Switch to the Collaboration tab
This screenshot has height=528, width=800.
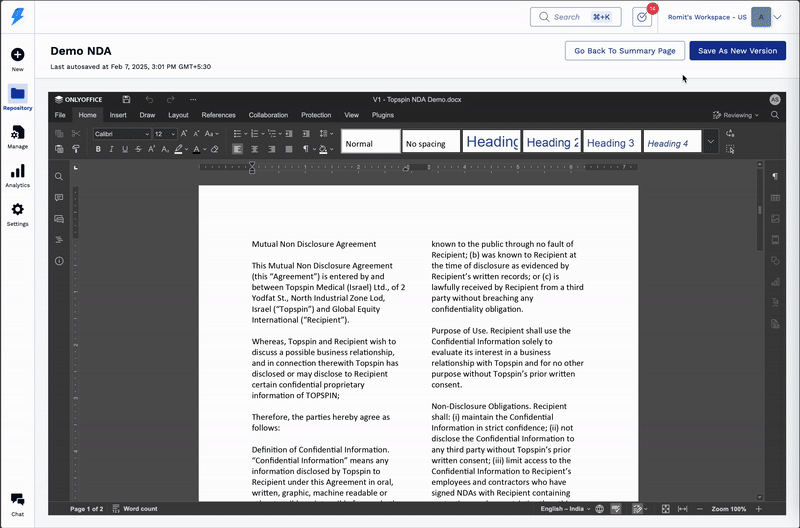point(268,115)
